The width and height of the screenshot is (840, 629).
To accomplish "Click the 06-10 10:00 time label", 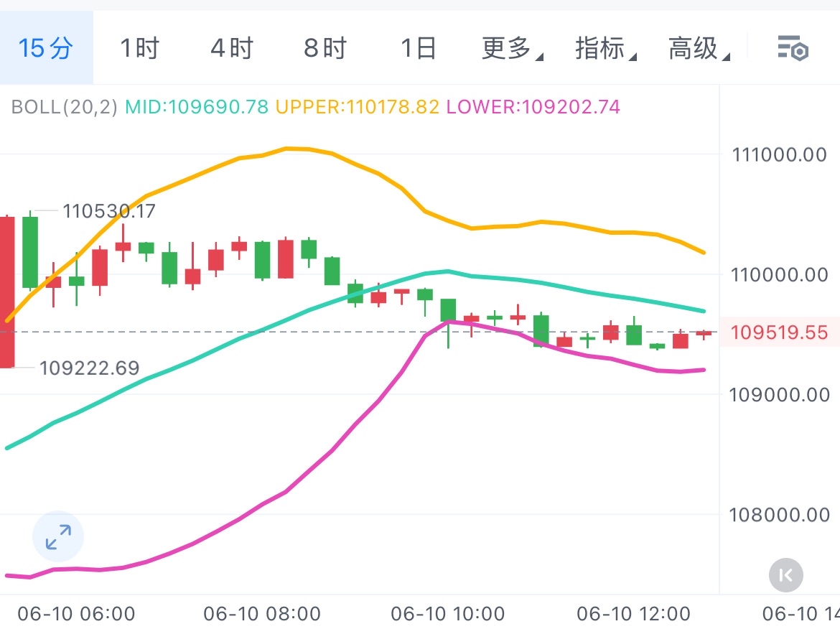I will pyautogui.click(x=448, y=613).
